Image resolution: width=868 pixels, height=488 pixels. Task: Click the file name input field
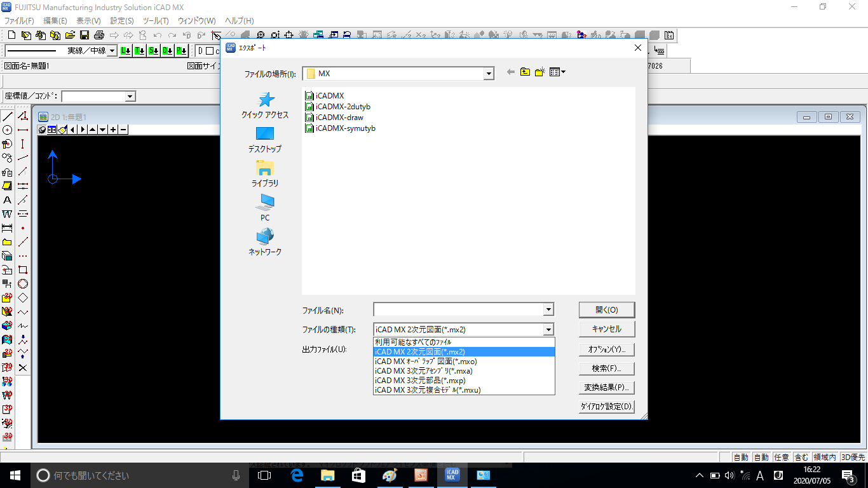[458, 309]
